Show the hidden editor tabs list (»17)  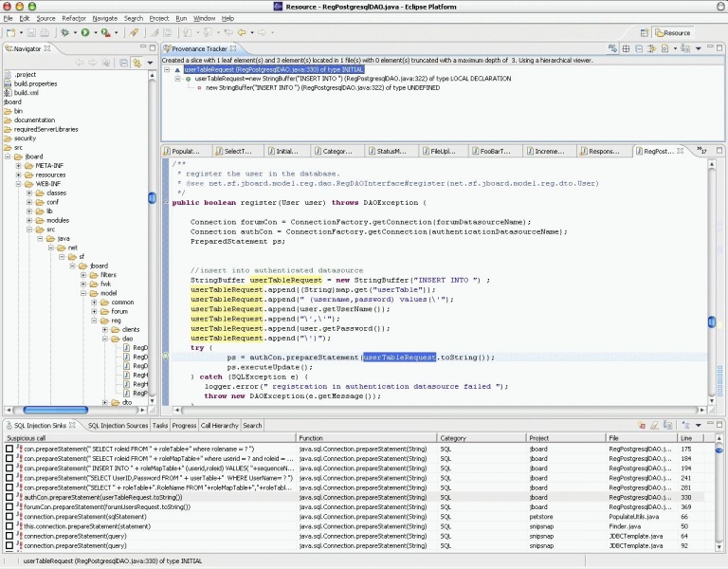click(x=701, y=151)
